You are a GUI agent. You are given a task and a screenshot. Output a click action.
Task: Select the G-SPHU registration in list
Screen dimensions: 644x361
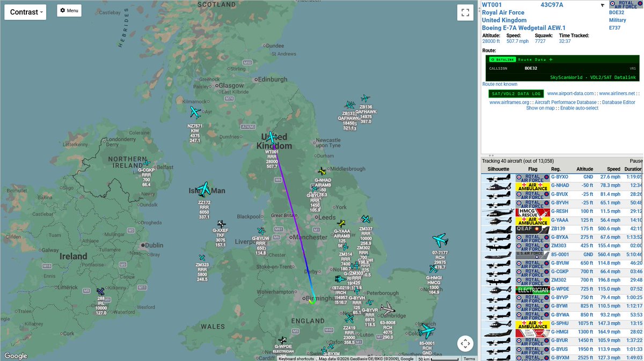(560, 323)
